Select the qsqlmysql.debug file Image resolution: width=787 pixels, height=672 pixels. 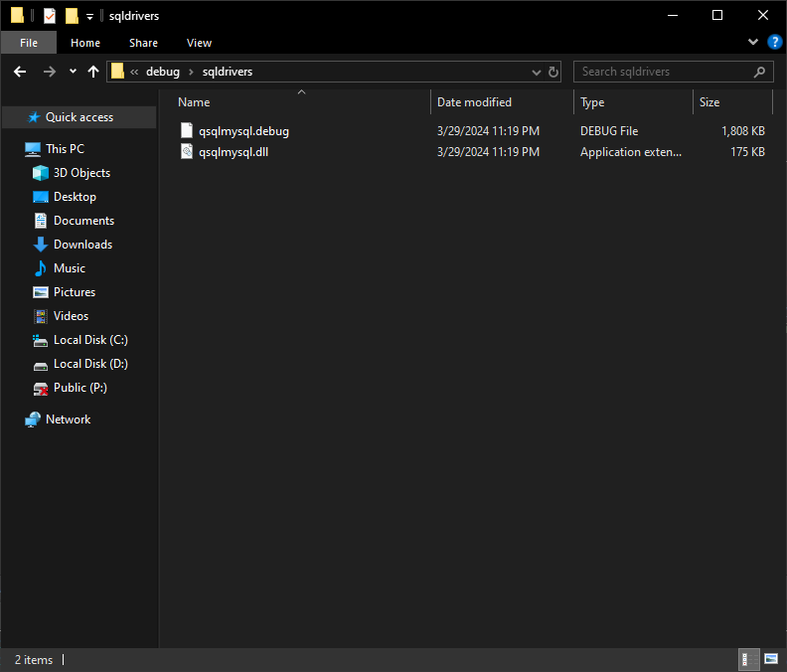243,131
